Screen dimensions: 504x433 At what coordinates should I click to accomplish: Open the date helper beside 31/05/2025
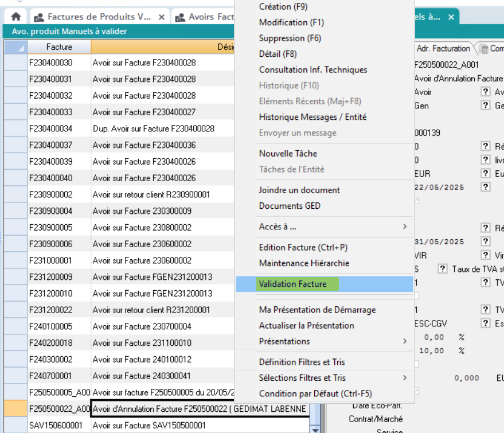tap(486, 241)
